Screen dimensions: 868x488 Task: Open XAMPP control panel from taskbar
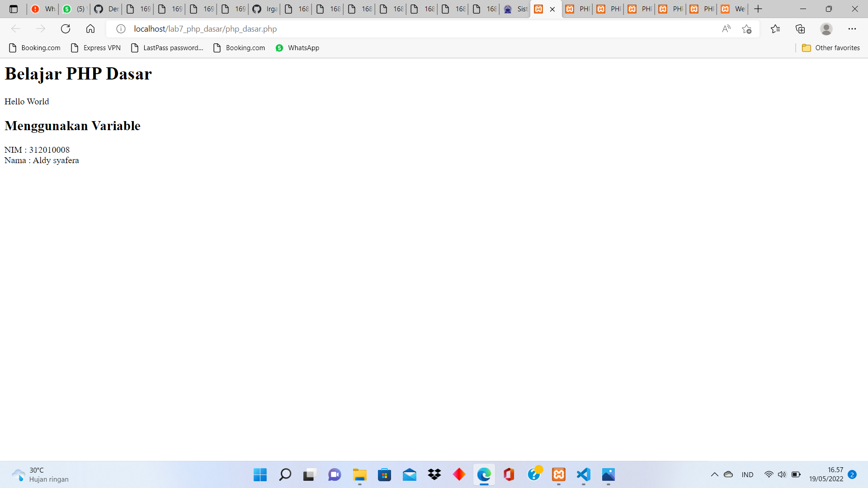coord(559,474)
